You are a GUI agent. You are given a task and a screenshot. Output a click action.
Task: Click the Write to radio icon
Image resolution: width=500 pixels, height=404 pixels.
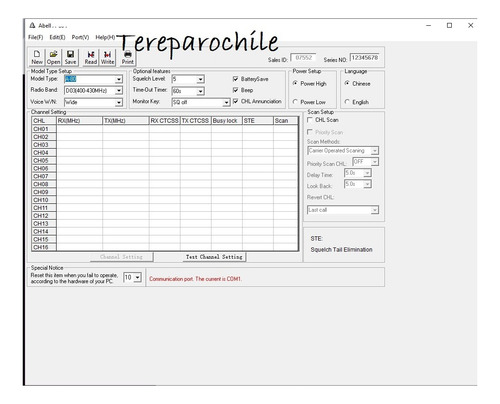[x=107, y=57]
